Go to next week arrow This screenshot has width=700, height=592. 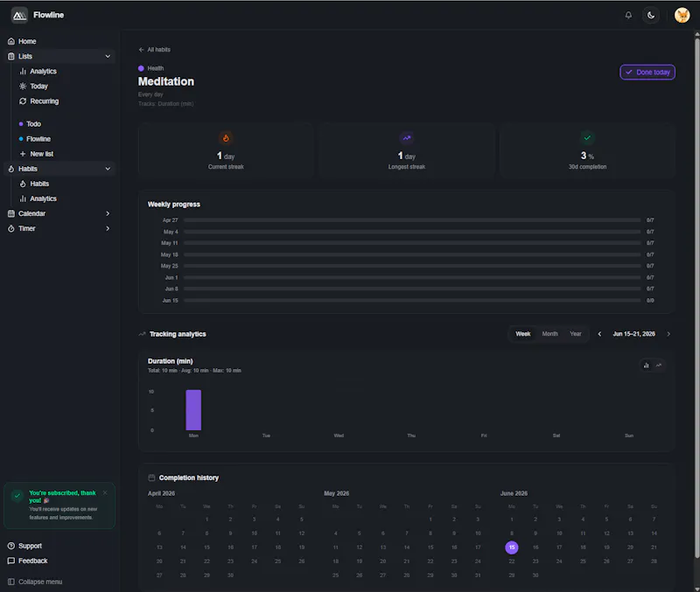668,334
